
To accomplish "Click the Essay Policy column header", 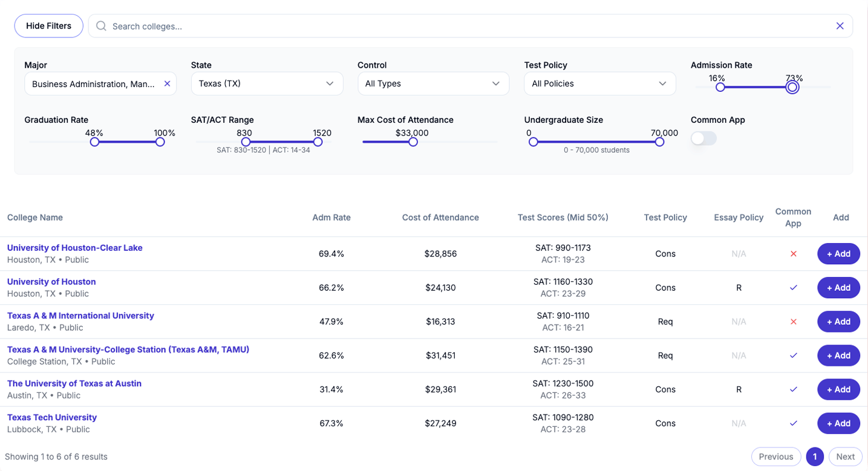I will [739, 218].
